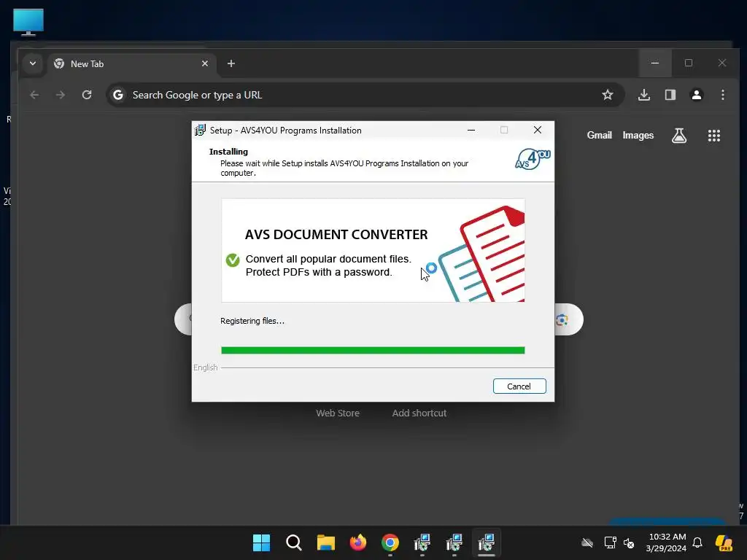Go forward in Chrome

tap(61, 95)
